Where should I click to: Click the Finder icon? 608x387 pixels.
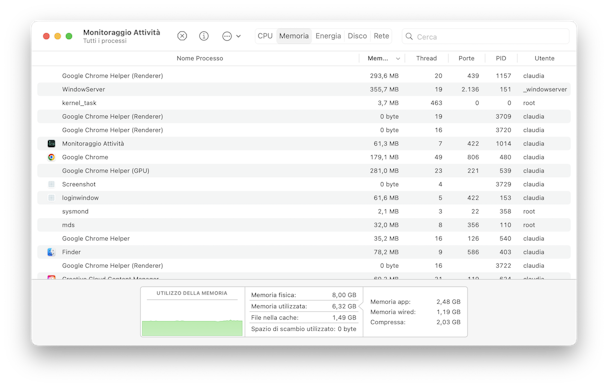pyautogui.click(x=51, y=252)
